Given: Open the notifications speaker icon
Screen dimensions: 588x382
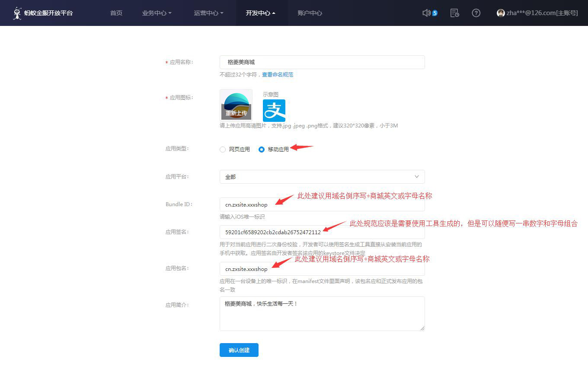Looking at the screenshot, I should (x=426, y=13).
